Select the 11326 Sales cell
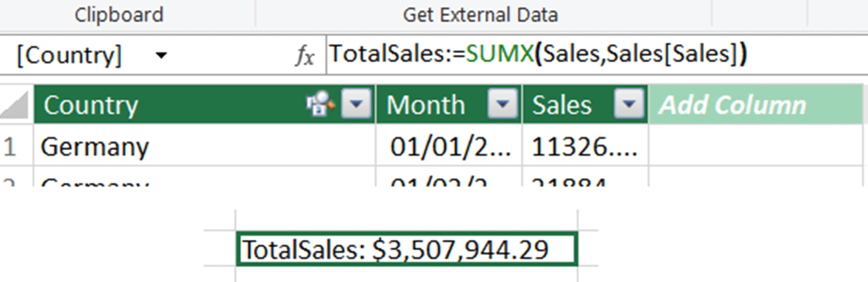Screen dimensions: 868x282 [x=585, y=146]
